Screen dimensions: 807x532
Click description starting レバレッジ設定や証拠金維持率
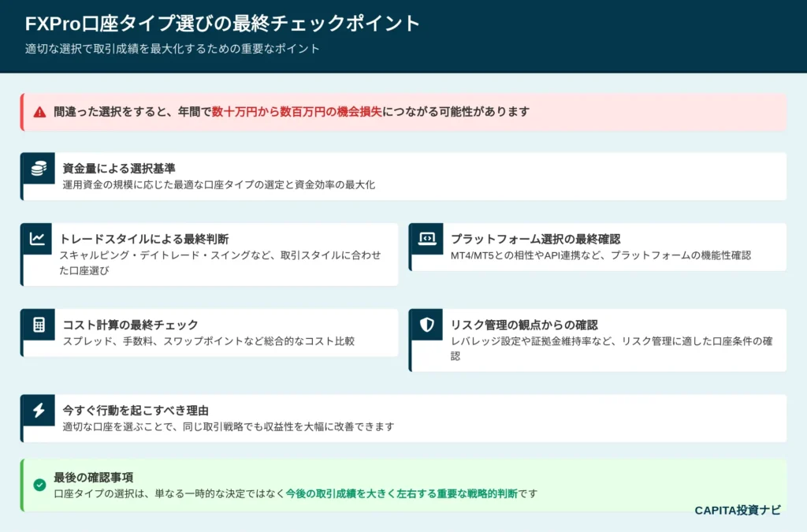(x=612, y=348)
